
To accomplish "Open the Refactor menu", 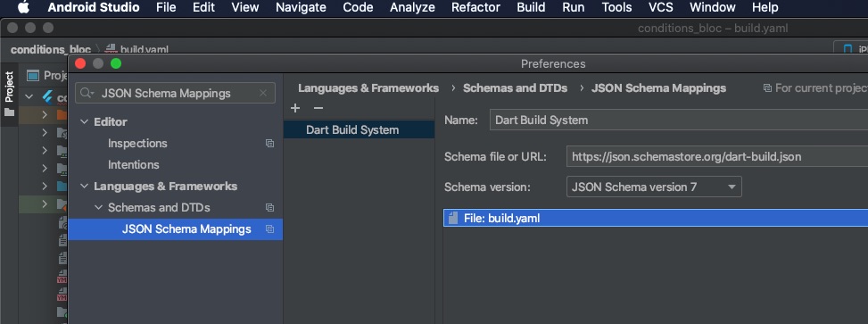I will tap(475, 8).
